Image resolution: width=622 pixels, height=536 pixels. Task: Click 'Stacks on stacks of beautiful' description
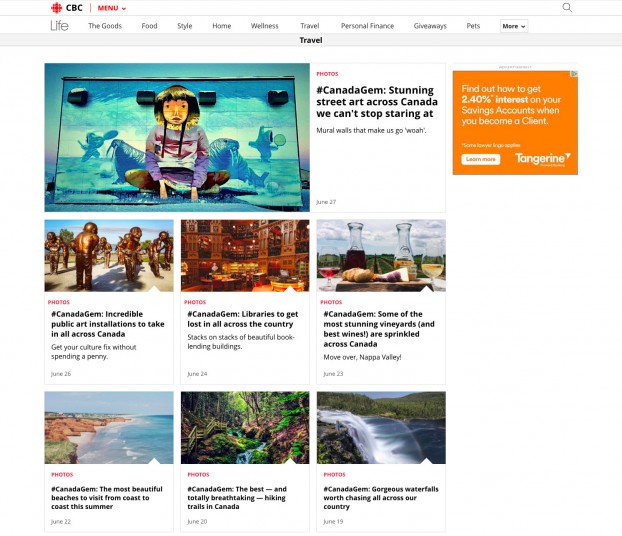[241, 342]
